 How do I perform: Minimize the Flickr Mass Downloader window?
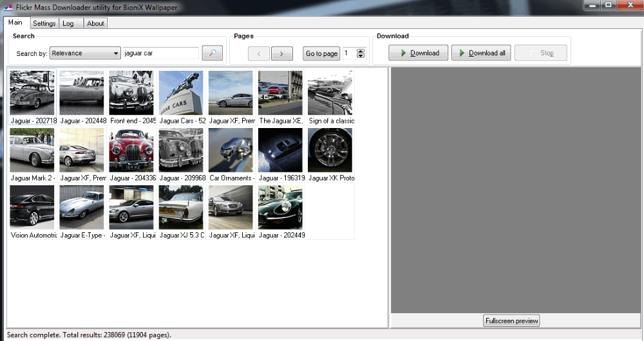[x=592, y=5]
